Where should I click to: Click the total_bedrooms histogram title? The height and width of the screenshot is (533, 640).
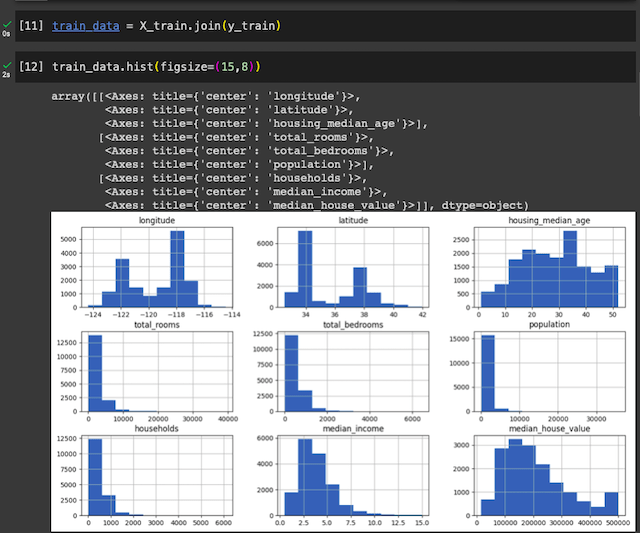coord(353,325)
